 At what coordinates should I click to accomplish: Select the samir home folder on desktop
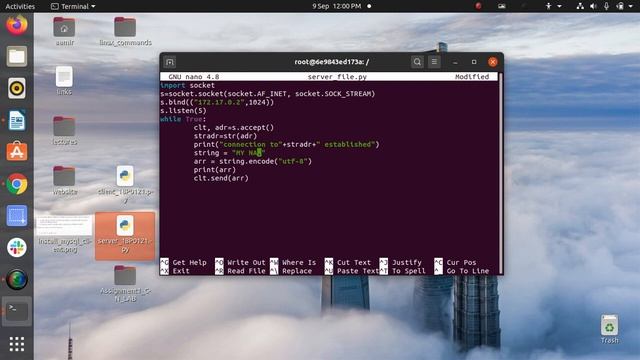coord(64,31)
